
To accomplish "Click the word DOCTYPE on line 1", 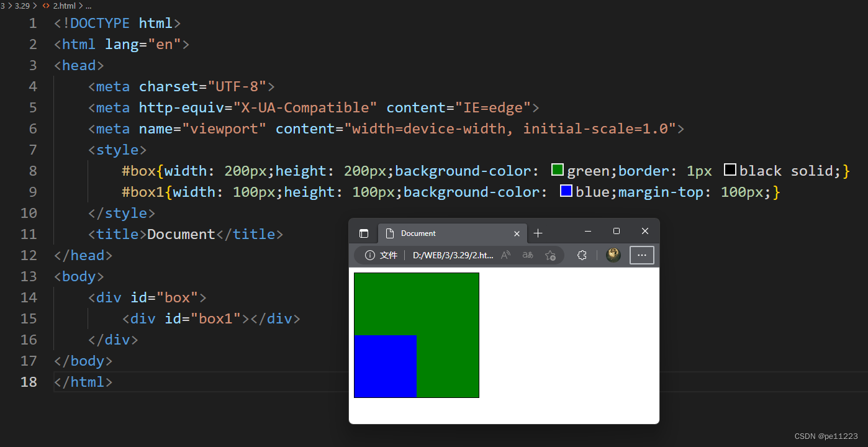I will point(101,23).
